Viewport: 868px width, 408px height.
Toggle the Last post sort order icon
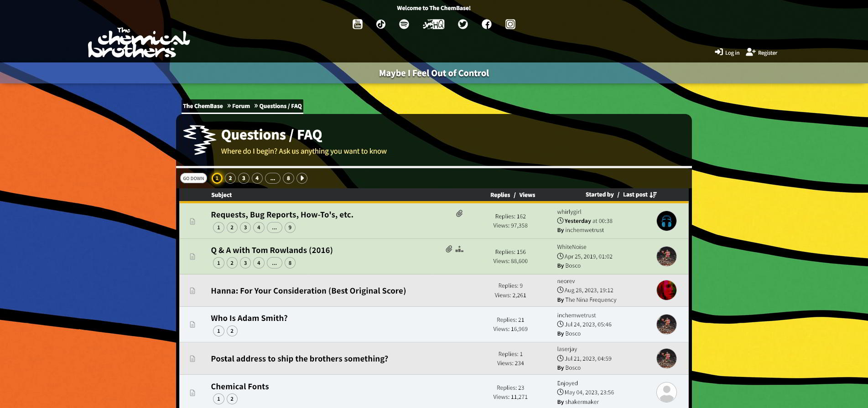pyautogui.click(x=653, y=195)
